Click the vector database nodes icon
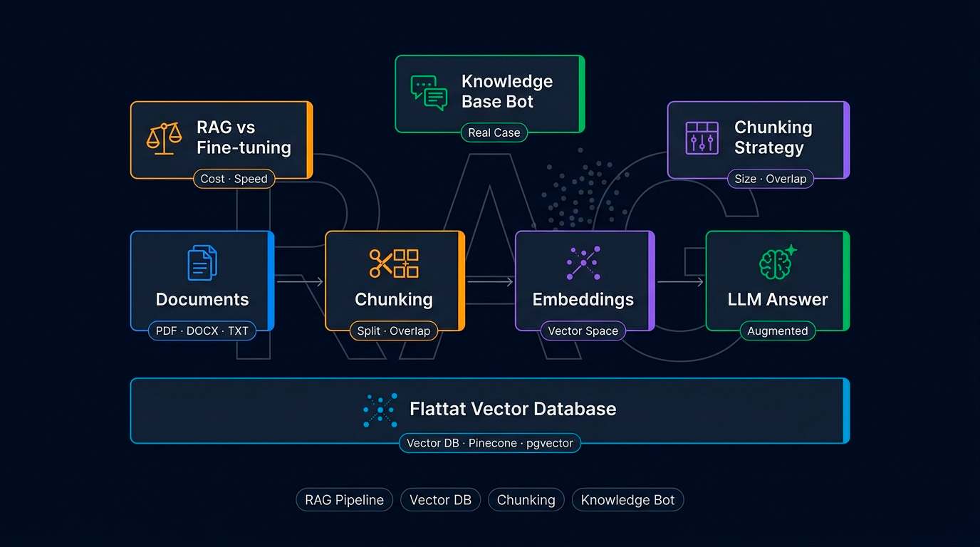This screenshot has height=547, width=980. click(x=380, y=410)
